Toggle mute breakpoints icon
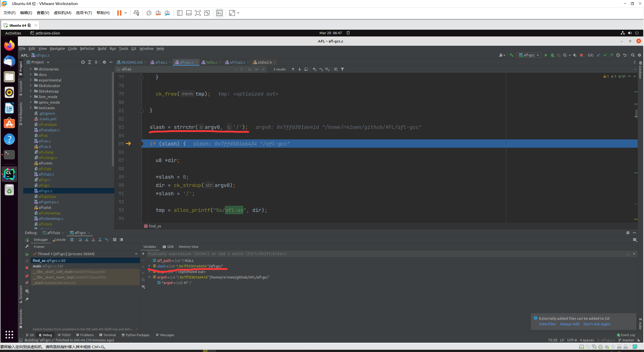Screen dimensions: 644x352 27,282
